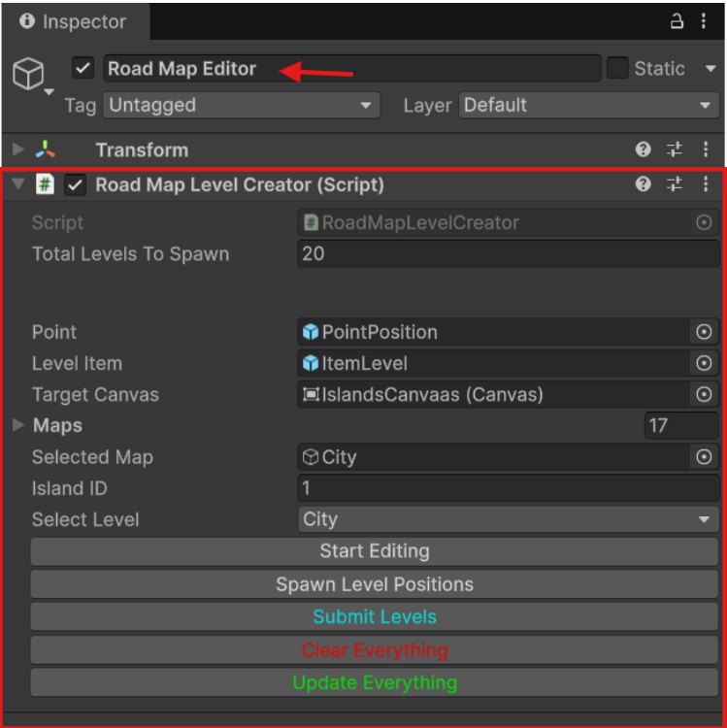Enable the Static checkbox

(x=617, y=68)
